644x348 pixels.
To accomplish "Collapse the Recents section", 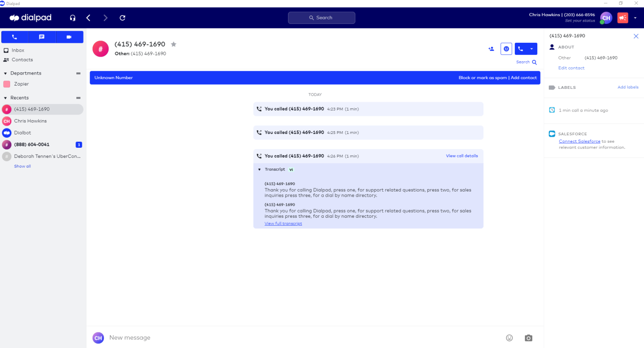I will (x=6, y=98).
